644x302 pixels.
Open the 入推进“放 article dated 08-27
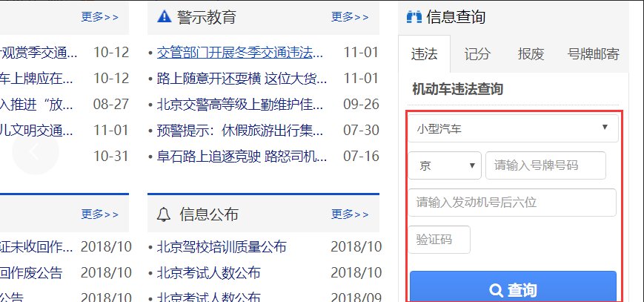tap(37, 105)
